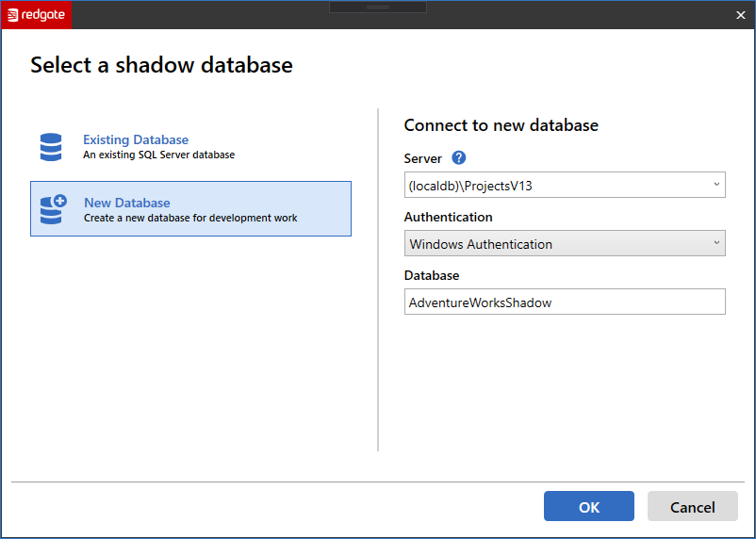Expand the Server dropdown arrow
Screen dimensions: 756x539
716,185
